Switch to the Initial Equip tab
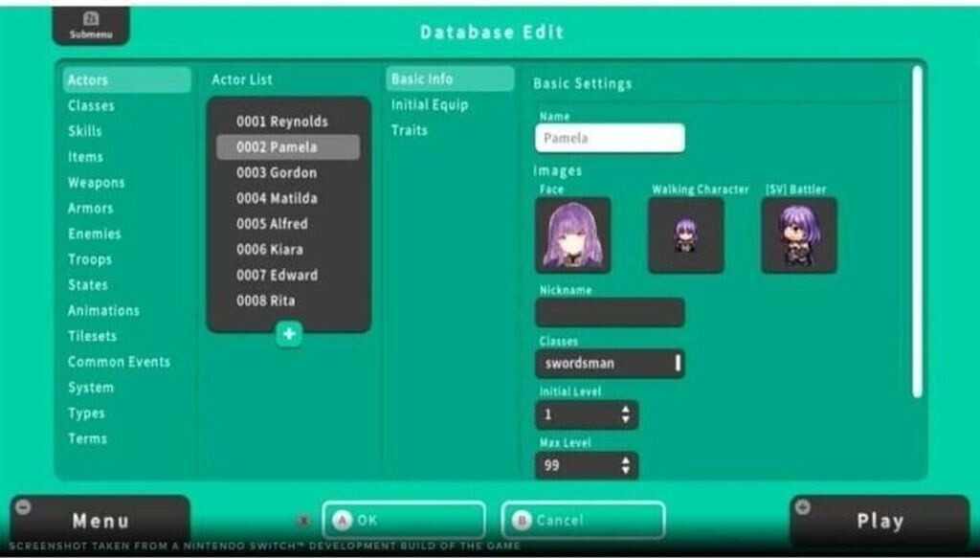The height and width of the screenshot is (558, 980). click(430, 104)
